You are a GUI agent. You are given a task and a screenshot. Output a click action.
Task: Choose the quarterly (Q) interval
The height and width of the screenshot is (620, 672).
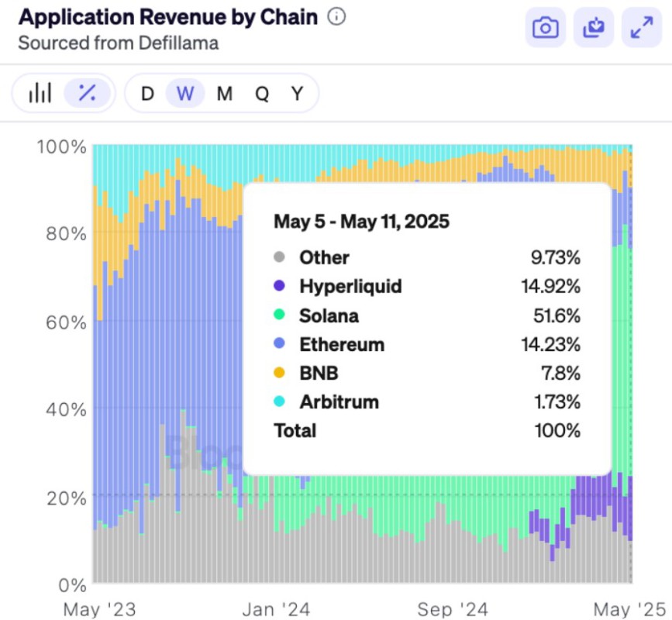tap(262, 94)
